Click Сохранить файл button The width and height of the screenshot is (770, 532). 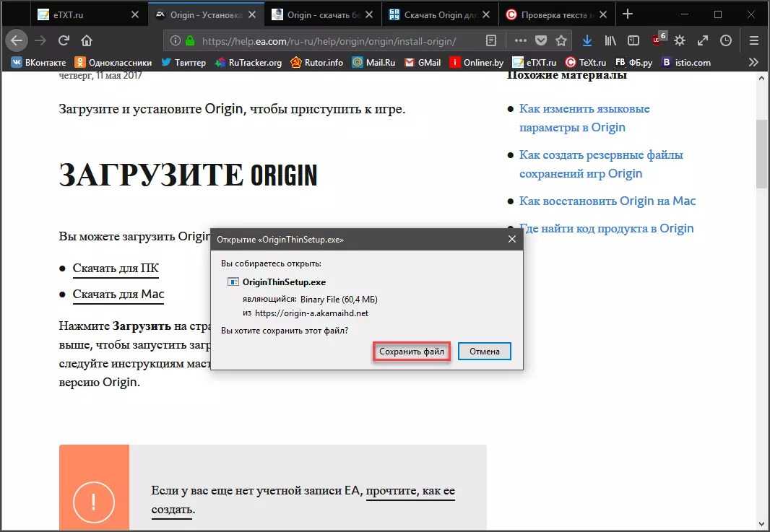click(412, 352)
